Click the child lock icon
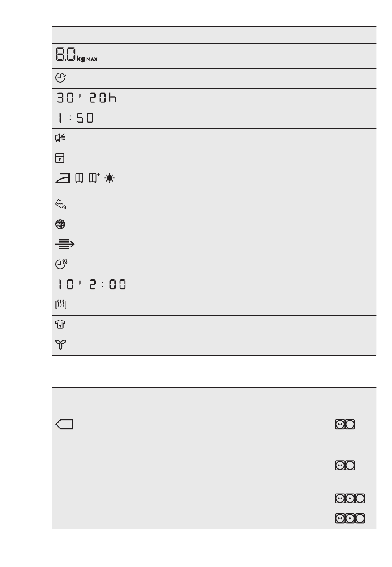 point(60,158)
